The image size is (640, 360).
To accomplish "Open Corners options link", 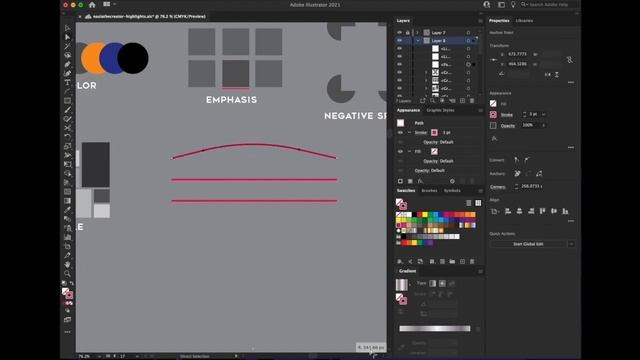I will pyautogui.click(x=498, y=187).
